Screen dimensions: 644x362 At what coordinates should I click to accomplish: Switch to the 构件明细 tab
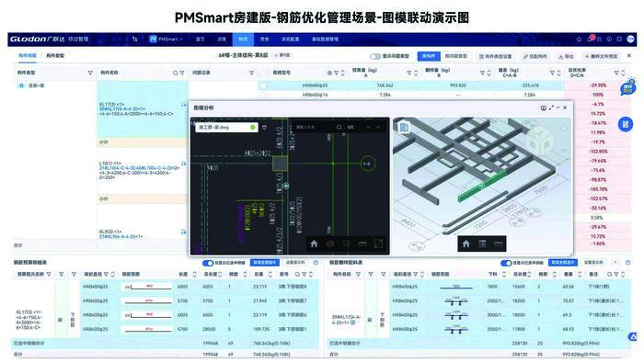point(28,56)
